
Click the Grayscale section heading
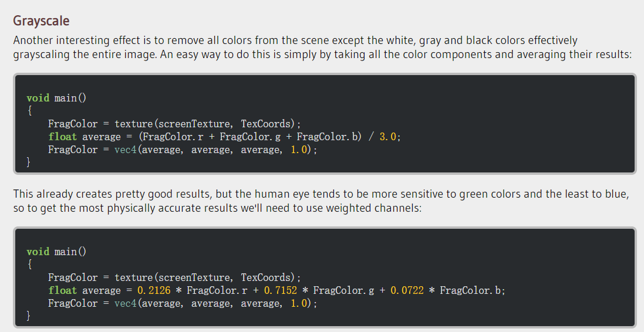pos(41,21)
